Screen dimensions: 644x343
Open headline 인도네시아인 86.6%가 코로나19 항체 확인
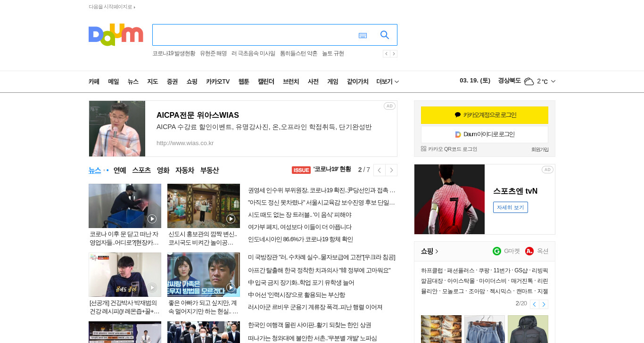point(300,239)
